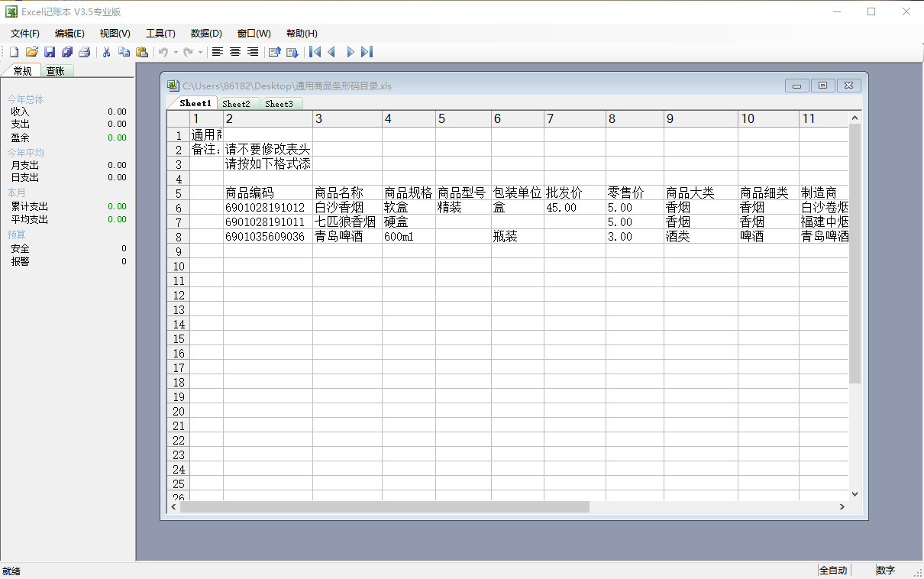Save the workbook with the floppy disk icon
Screen dimensions: 924x579
(x=50, y=52)
